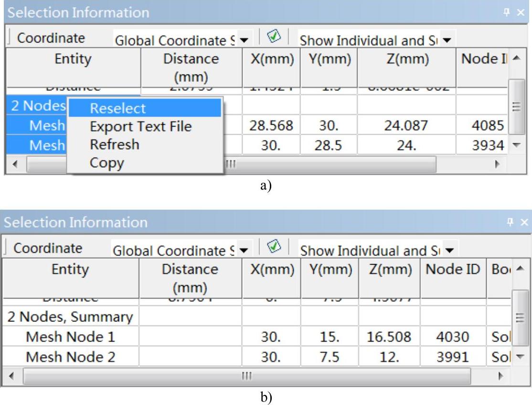This screenshot has width=532, height=405.
Task: Close the top Selection Information panel
Action: pyautogui.click(x=521, y=12)
